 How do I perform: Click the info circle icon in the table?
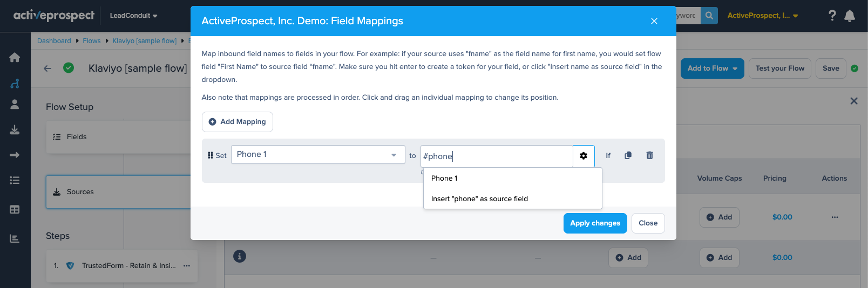point(240,256)
